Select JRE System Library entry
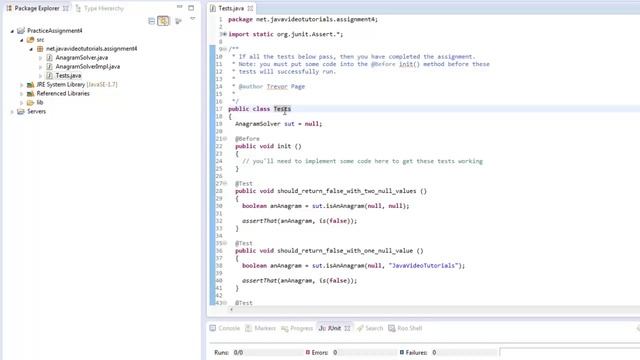640x360 pixels. [x=77, y=84]
